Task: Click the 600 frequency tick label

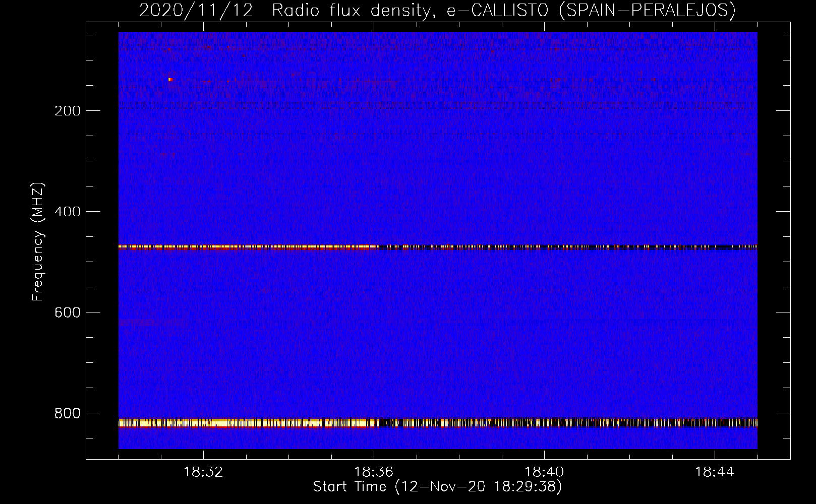Action: (x=68, y=312)
